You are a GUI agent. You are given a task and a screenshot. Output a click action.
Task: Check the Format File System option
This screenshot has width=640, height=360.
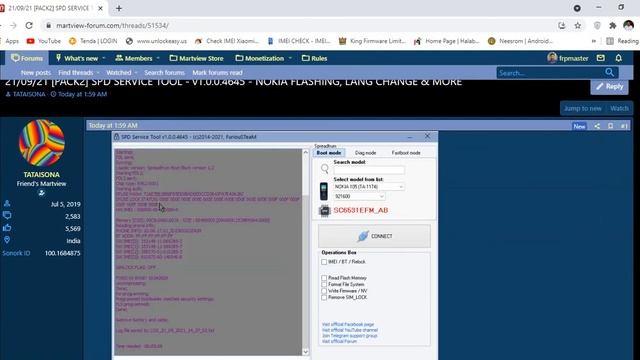click(x=324, y=284)
